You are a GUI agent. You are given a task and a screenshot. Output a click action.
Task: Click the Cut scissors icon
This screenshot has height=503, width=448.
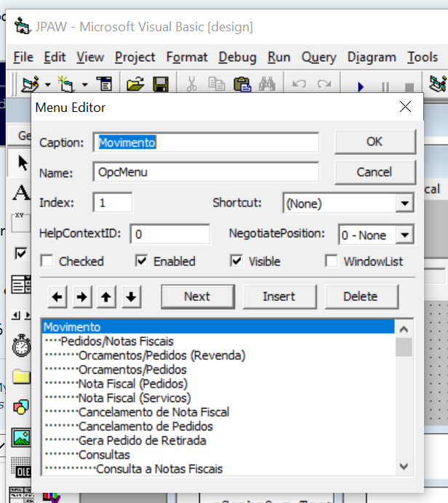tap(191, 84)
